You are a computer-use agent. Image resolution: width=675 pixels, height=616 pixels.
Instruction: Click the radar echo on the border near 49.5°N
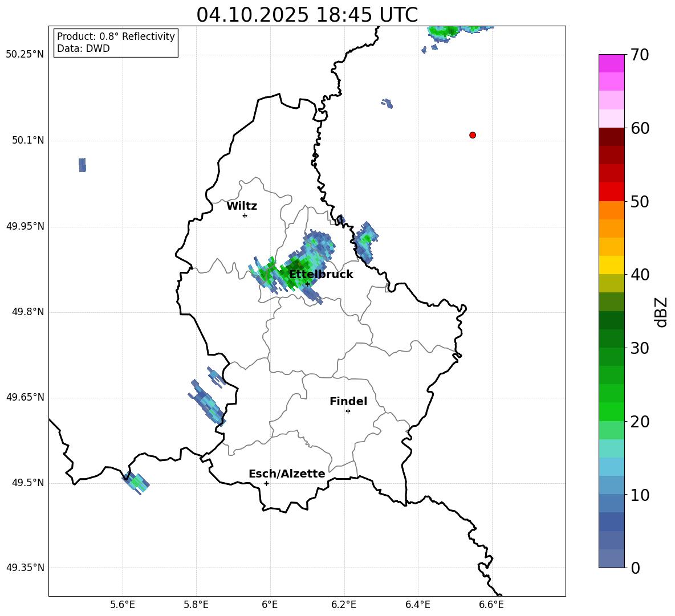click(x=137, y=483)
